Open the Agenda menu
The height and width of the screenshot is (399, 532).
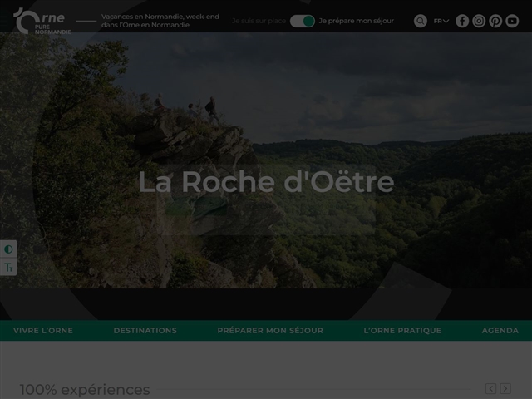(500, 331)
